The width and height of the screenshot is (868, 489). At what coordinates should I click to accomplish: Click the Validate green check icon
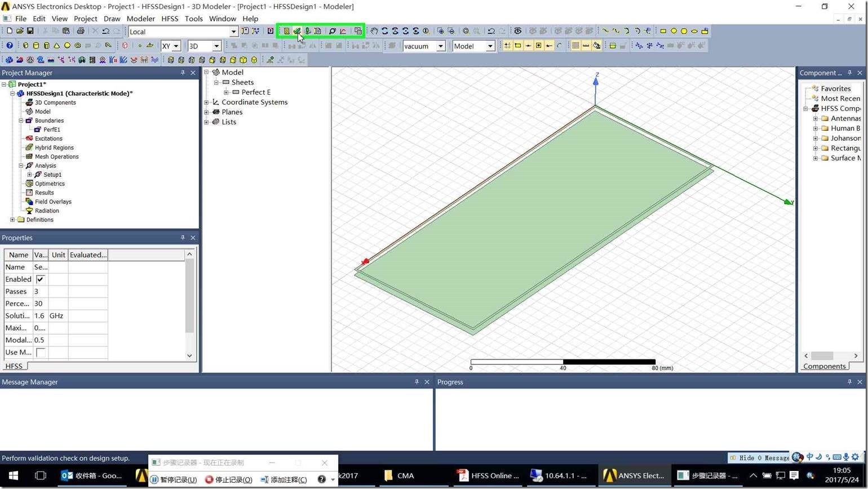coord(296,31)
